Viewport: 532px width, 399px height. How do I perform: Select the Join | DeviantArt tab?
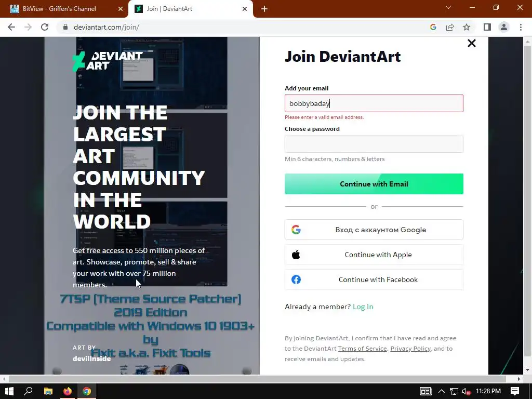click(190, 9)
